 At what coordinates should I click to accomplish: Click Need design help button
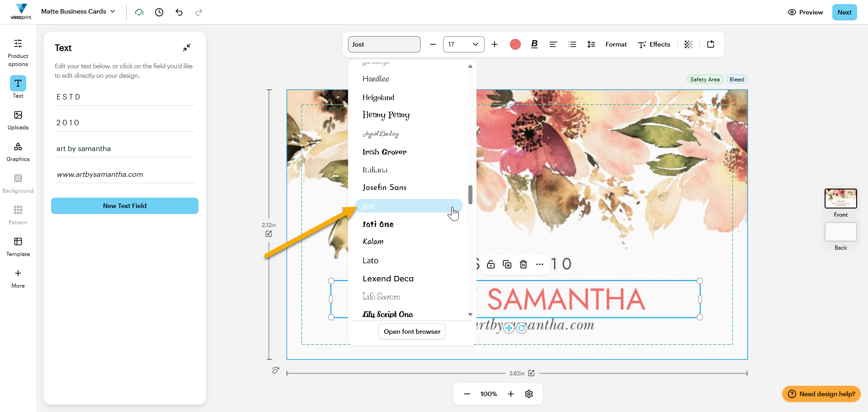[x=821, y=394]
